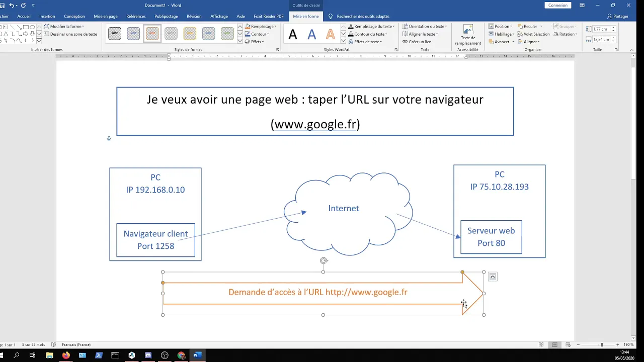This screenshot has height=362, width=644.
Task: Go to the Affichage tab
Action: [x=219, y=17]
